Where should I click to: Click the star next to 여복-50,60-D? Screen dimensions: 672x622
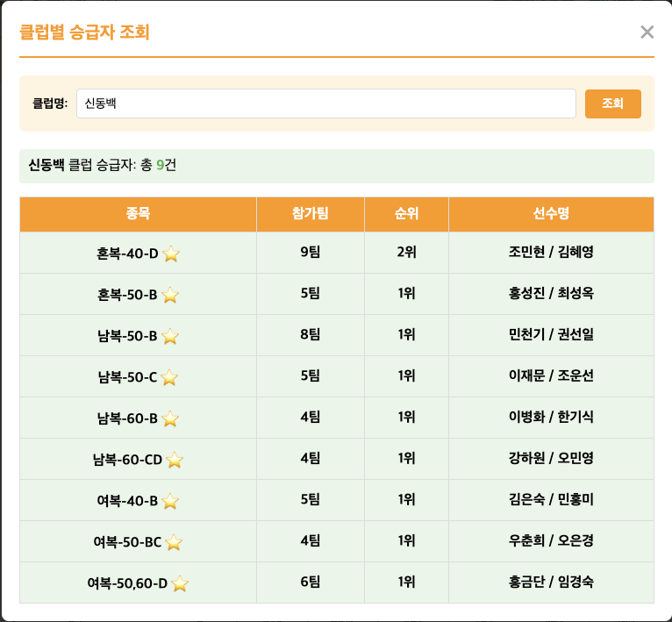point(180,583)
